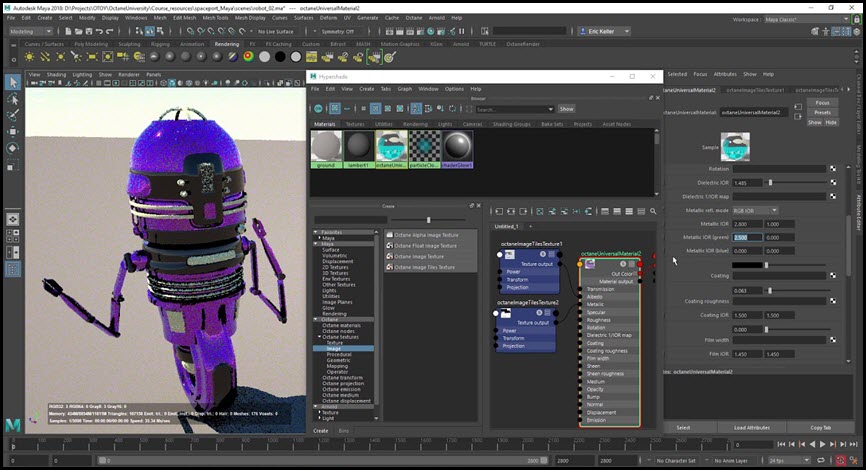Image resolution: width=866 pixels, height=470 pixels.
Task: Toggle the red auto-key button in range bar
Action: (x=840, y=460)
